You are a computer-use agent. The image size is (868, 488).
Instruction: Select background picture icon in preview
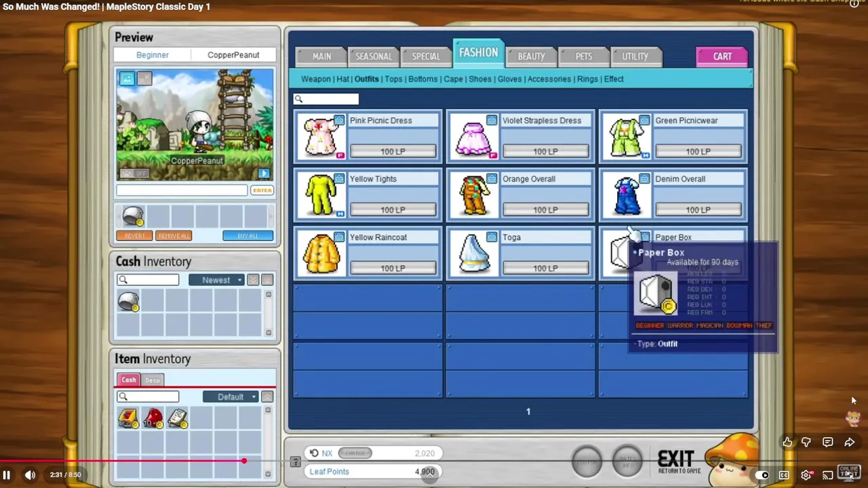pyautogui.click(x=127, y=79)
